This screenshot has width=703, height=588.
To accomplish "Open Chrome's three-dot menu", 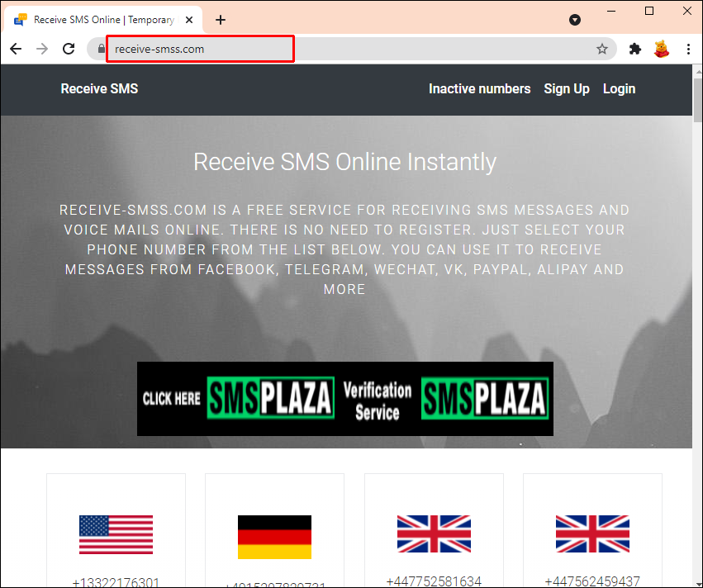I will click(688, 49).
